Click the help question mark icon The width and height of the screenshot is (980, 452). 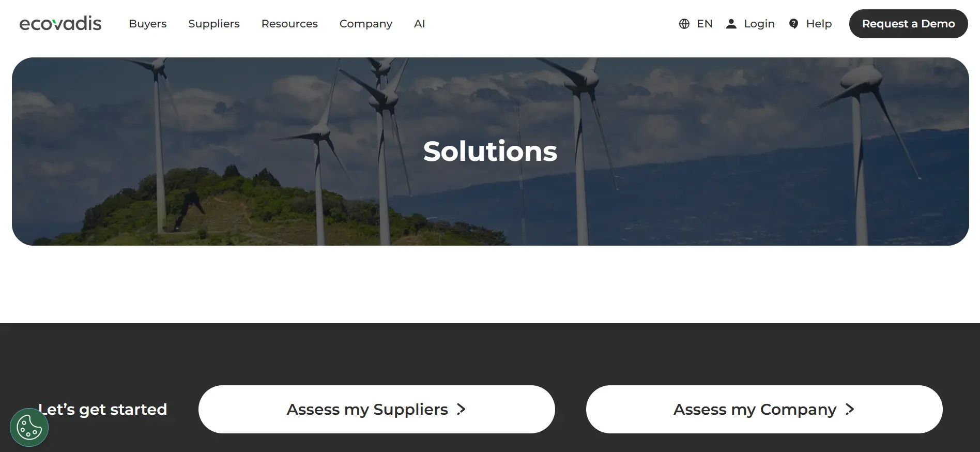point(794,24)
